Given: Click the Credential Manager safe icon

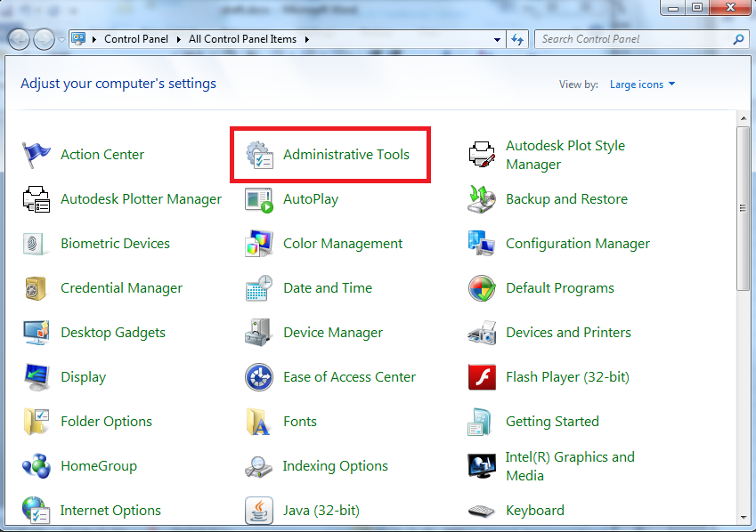Looking at the screenshot, I should 36,288.
